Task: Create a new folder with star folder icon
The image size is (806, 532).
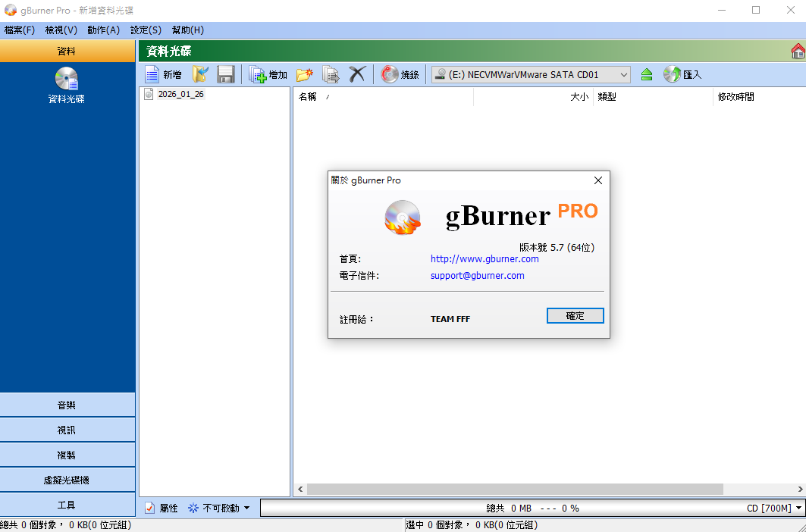Action: click(x=305, y=74)
